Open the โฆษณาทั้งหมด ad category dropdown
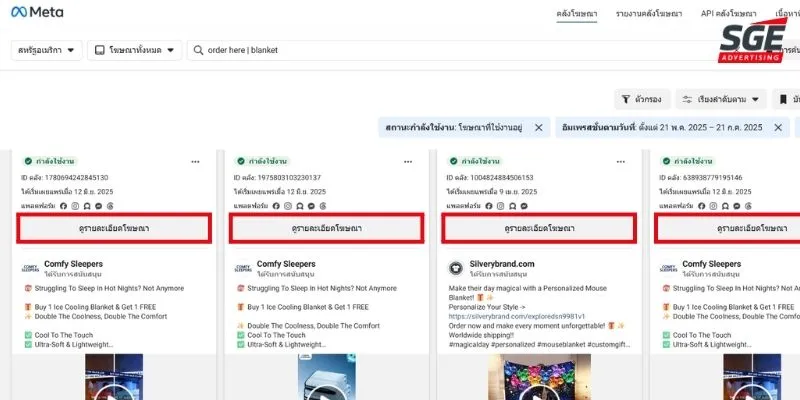Viewport: 800px width, 400px height. coord(135,50)
